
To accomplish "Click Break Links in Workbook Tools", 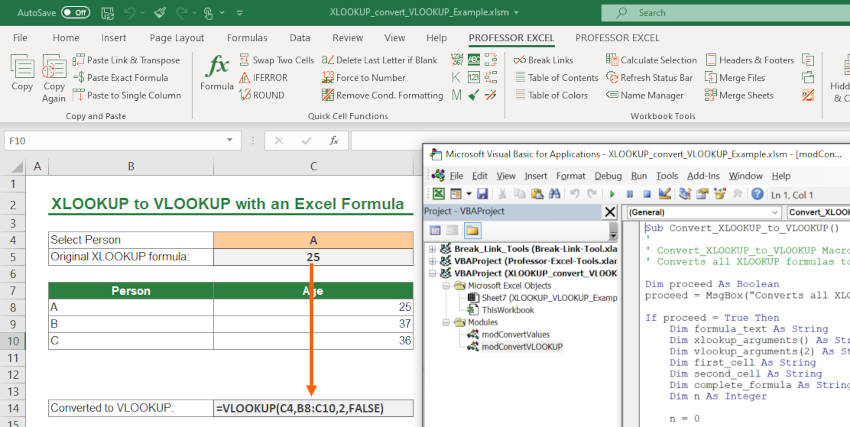I will pyautogui.click(x=543, y=60).
